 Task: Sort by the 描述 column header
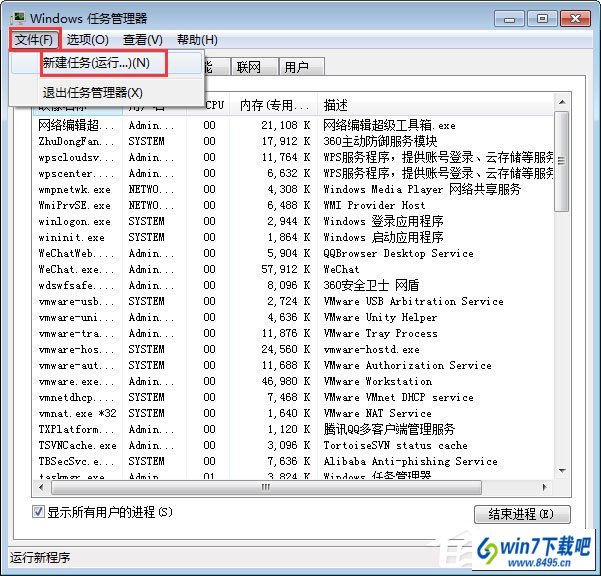click(x=435, y=105)
